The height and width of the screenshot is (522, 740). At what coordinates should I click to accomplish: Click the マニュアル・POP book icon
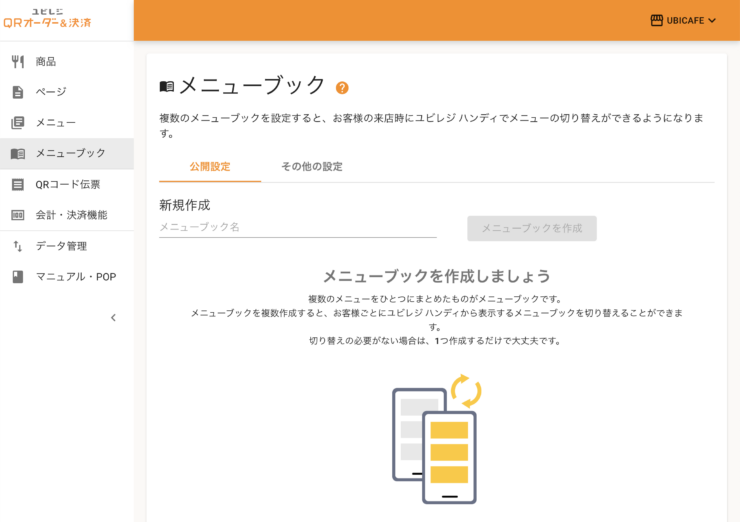17,277
